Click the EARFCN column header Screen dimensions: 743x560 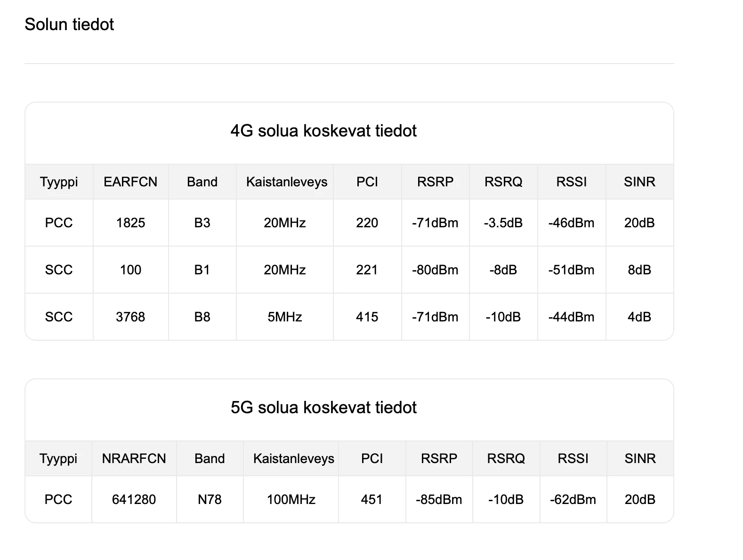[130, 182]
